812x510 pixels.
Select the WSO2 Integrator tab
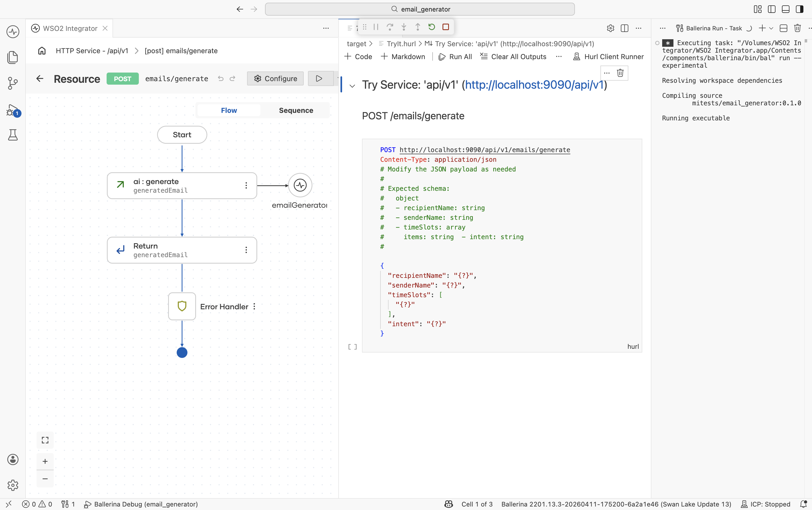(70, 28)
